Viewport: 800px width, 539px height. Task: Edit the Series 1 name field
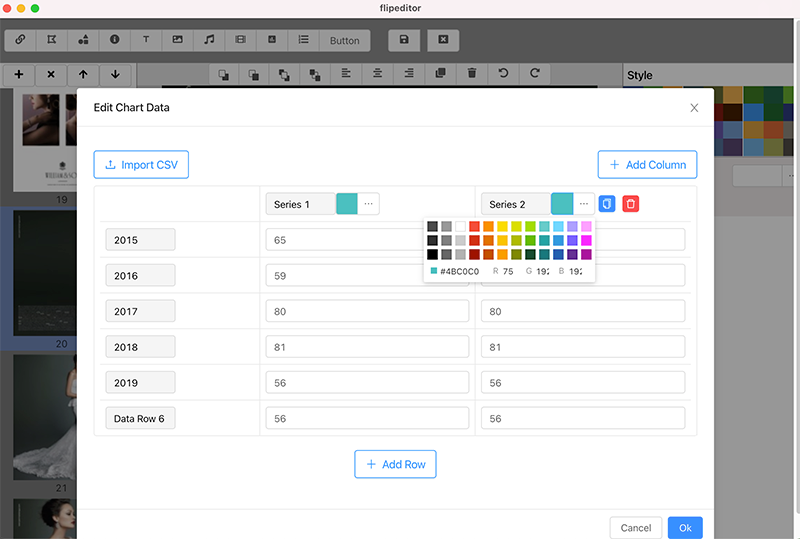301,204
